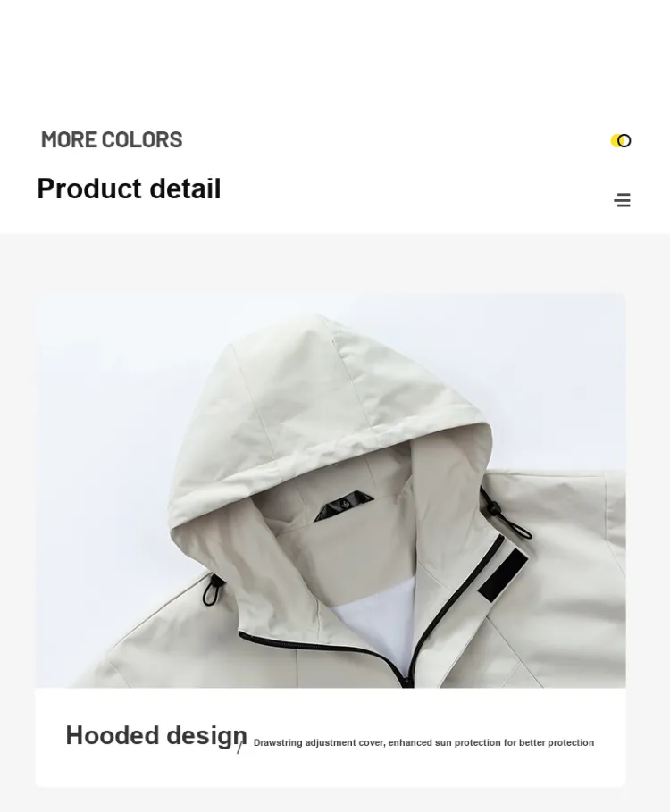Click the jacket's right shoulder area
670x812 pixels.
point(565,544)
